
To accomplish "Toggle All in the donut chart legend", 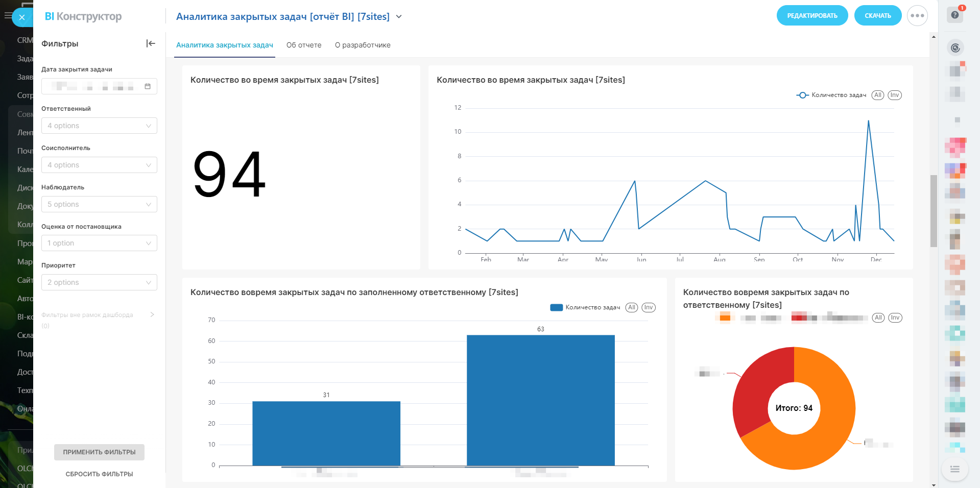I will coord(878,318).
